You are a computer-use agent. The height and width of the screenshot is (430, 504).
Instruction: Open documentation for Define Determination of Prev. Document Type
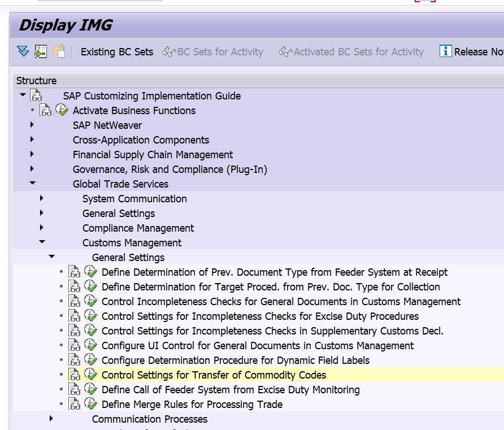pos(74,272)
